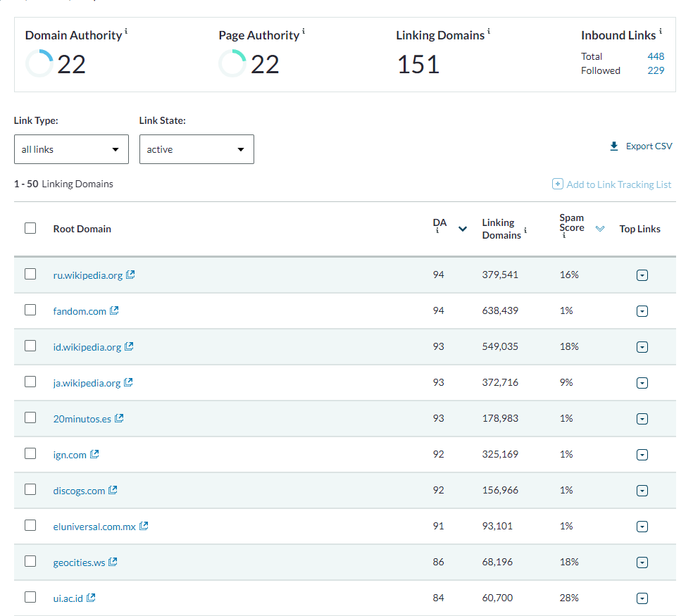Image resolution: width=693 pixels, height=616 pixels.
Task: Open the Link Type all links dropdown
Action: pos(71,149)
